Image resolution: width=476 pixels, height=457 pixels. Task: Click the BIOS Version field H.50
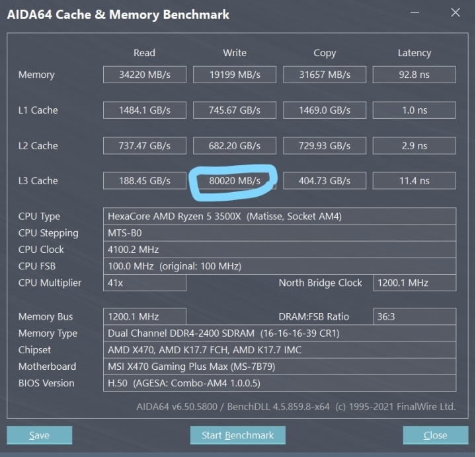tap(280, 383)
